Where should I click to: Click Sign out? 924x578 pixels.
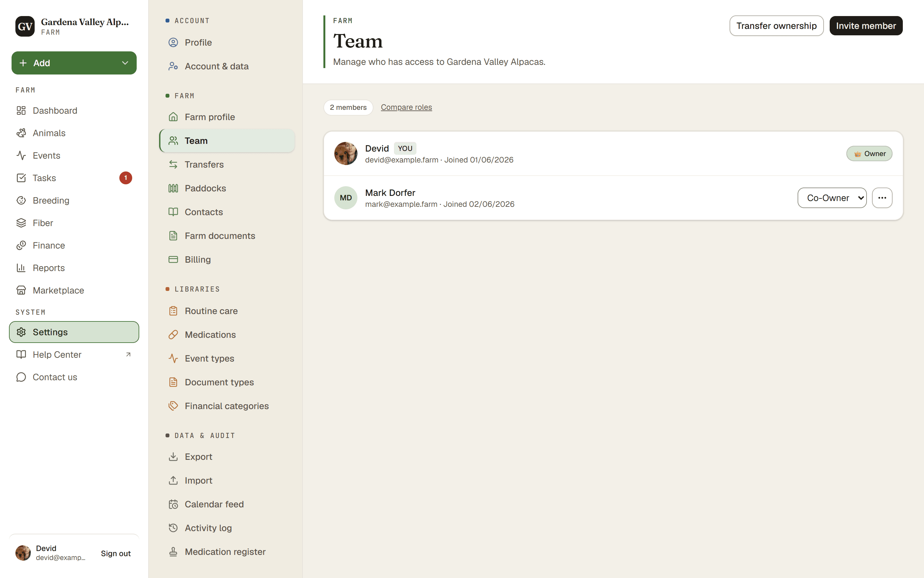(116, 553)
